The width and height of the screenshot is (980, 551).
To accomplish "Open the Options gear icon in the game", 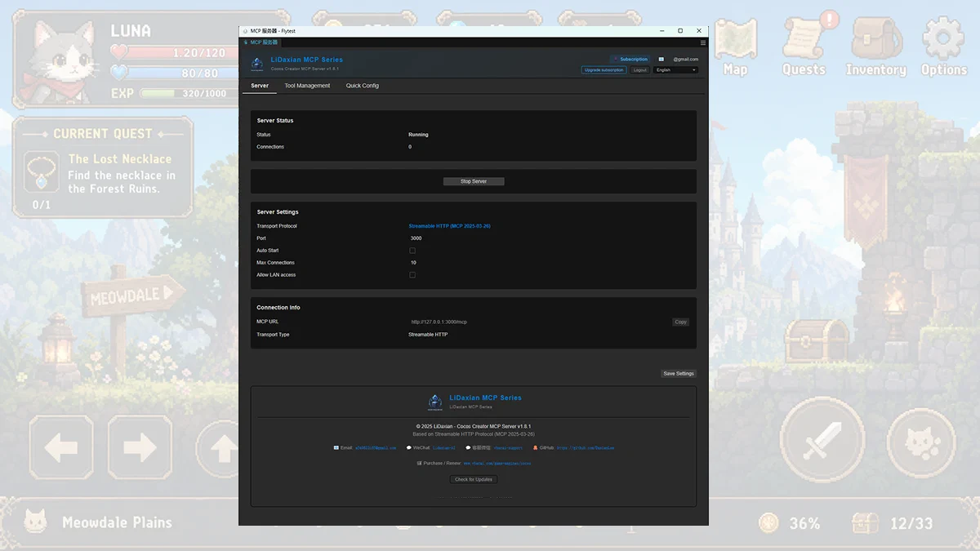I will 943,37.
